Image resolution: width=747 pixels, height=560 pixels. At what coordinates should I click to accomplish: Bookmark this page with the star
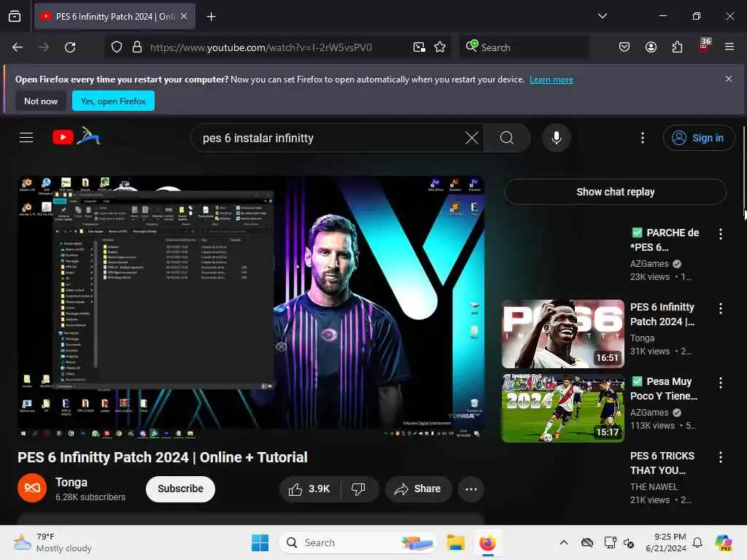[x=440, y=47]
